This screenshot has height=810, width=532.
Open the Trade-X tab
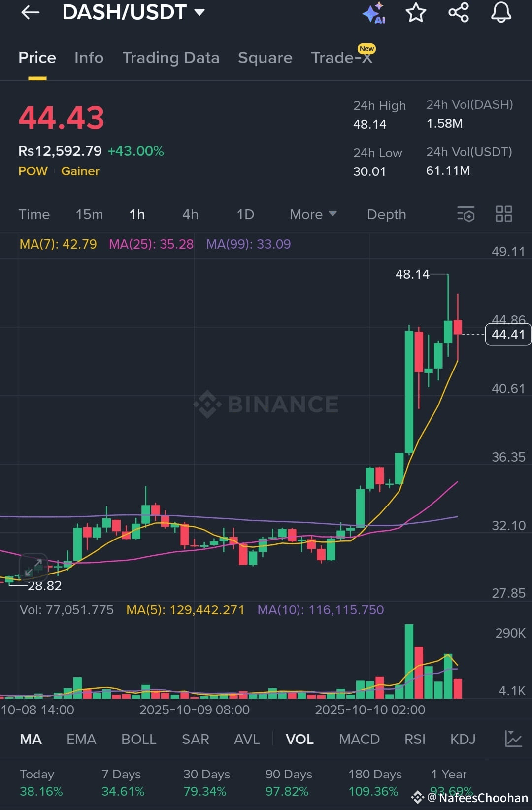[x=342, y=58]
